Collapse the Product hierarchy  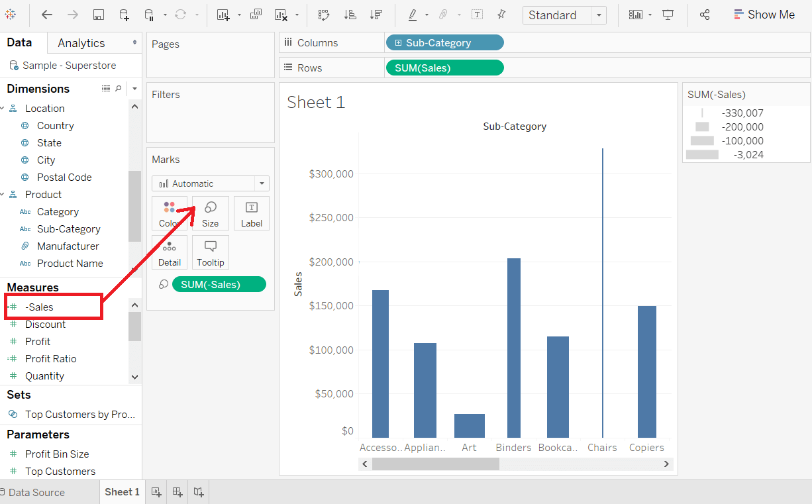[2, 195]
